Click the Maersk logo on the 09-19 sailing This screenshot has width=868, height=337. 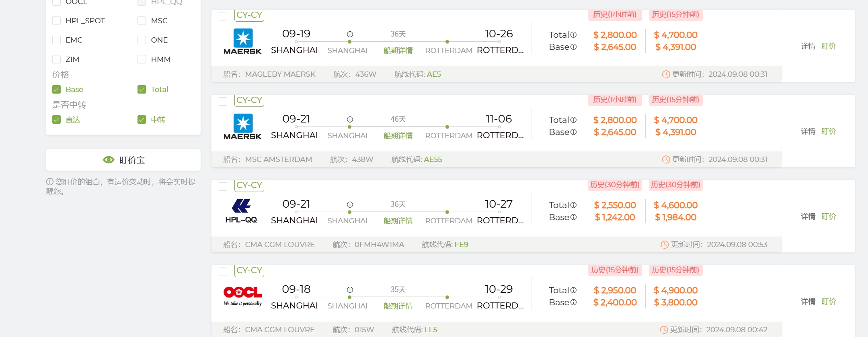[242, 41]
